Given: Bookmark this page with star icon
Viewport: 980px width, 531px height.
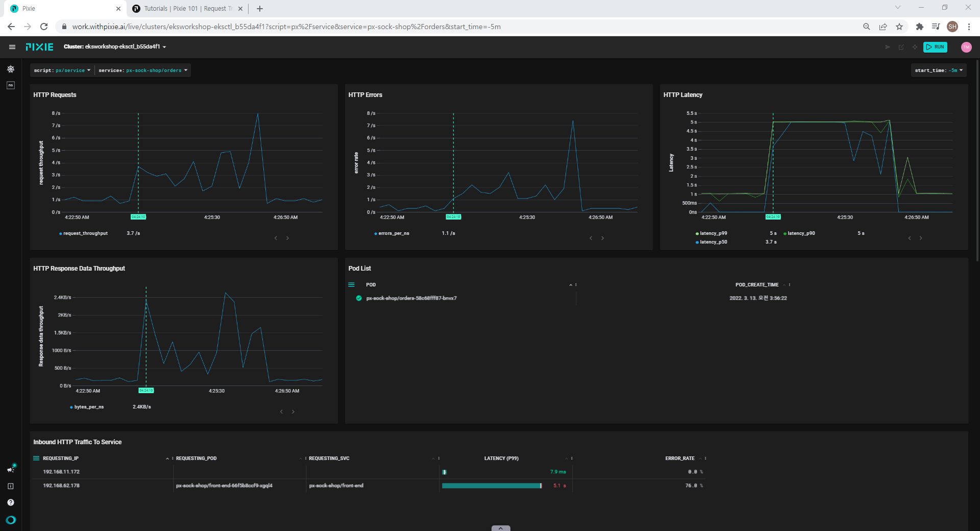Looking at the screenshot, I should (899, 27).
